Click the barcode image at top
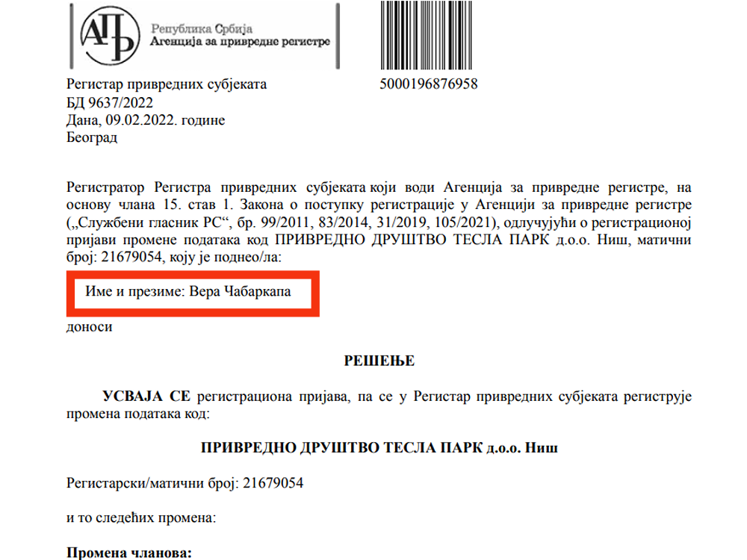This screenshot has width=747, height=560. [x=427, y=35]
